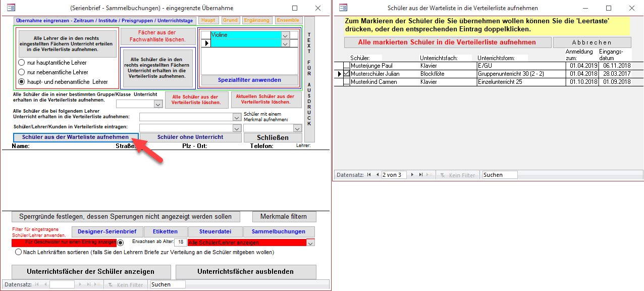Enable 'Nach Lehrkräften sortieren' radio button
644x291 pixels.
(x=19, y=252)
